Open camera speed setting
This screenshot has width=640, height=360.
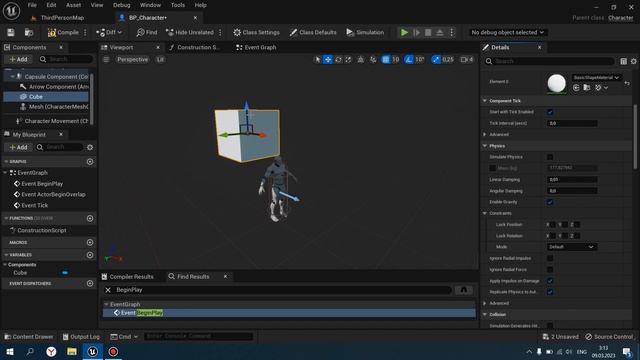click(467, 60)
